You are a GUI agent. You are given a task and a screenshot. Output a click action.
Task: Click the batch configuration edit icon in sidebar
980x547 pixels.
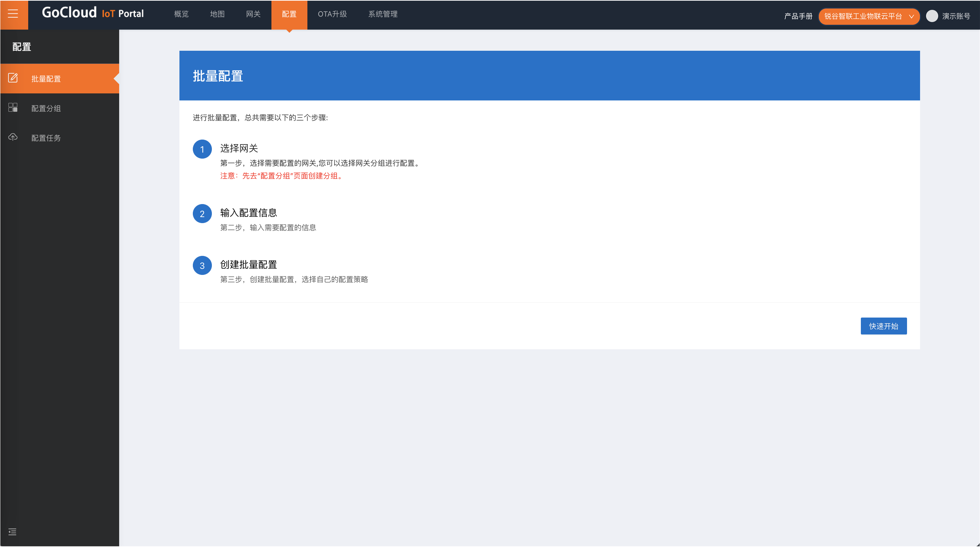point(13,78)
